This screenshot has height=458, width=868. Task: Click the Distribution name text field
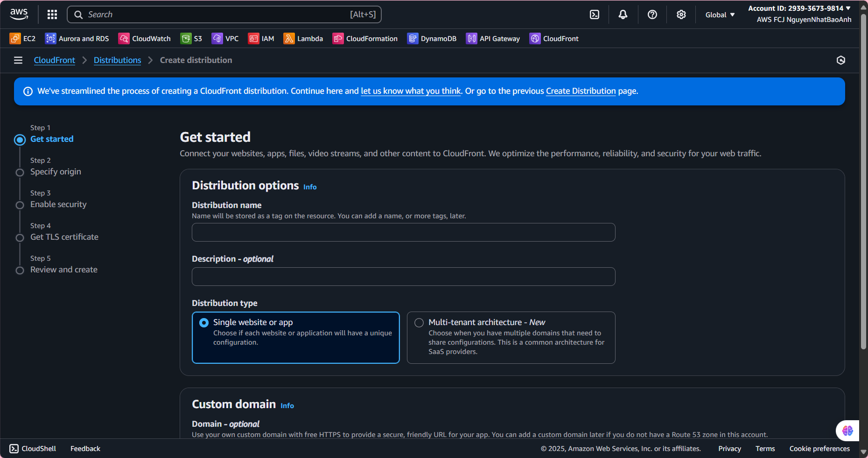[403, 232]
